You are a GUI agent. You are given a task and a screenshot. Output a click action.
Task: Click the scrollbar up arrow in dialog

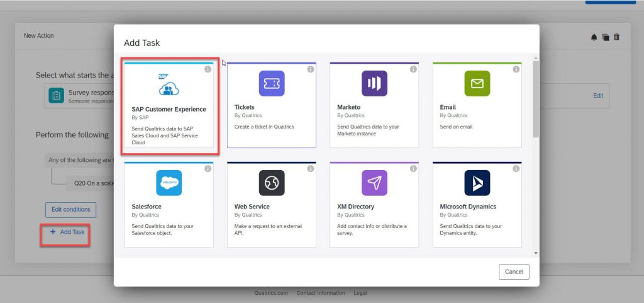tap(536, 57)
